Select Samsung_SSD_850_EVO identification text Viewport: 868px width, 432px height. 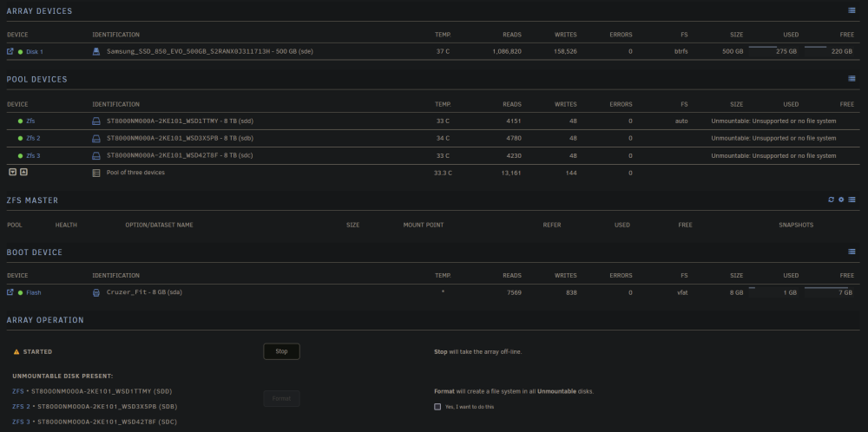tap(211, 51)
